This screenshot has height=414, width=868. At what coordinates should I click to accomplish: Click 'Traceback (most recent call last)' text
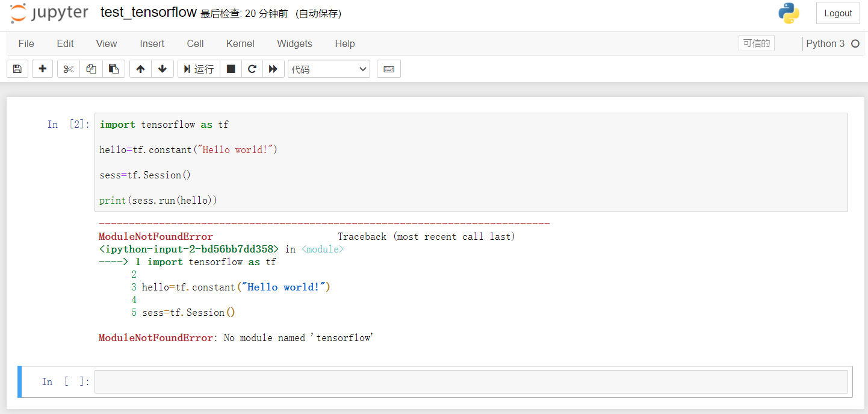point(426,237)
